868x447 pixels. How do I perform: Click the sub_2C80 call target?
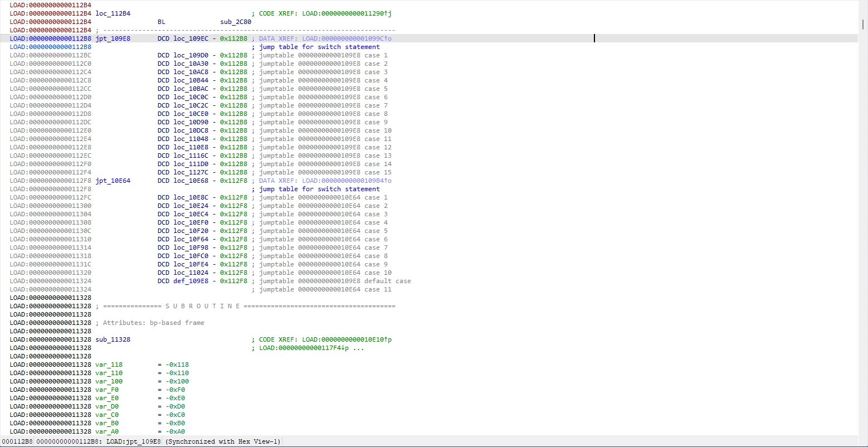click(236, 22)
